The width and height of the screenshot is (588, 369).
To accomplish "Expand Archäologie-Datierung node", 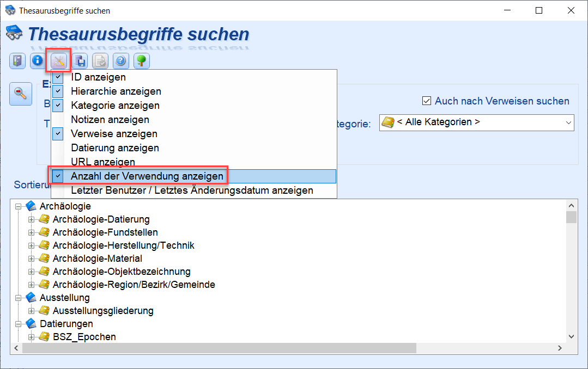I will pyautogui.click(x=31, y=219).
